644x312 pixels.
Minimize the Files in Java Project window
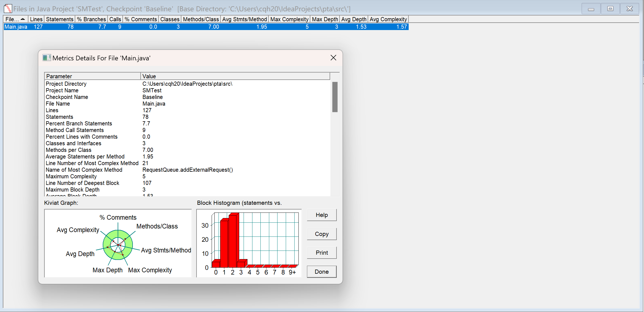[591, 9]
